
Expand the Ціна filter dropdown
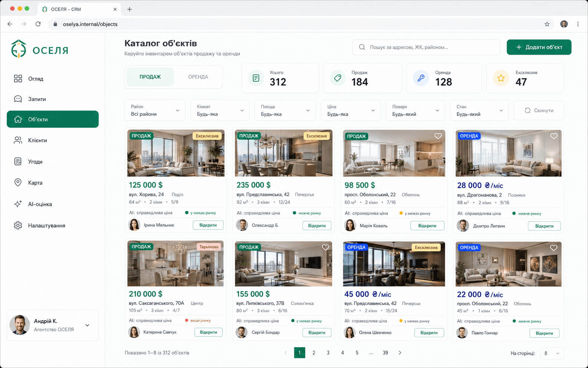click(x=351, y=110)
